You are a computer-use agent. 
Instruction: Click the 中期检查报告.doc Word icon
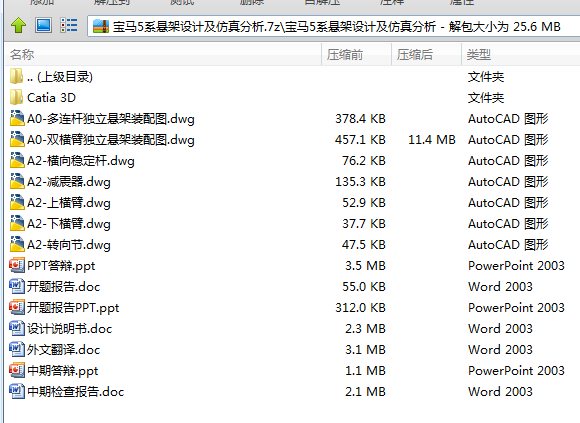tap(17, 391)
